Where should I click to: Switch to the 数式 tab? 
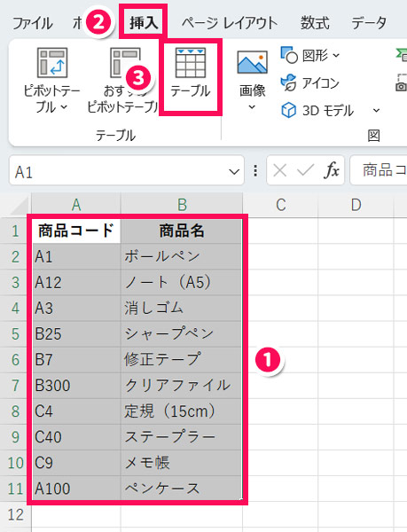pyautogui.click(x=315, y=23)
